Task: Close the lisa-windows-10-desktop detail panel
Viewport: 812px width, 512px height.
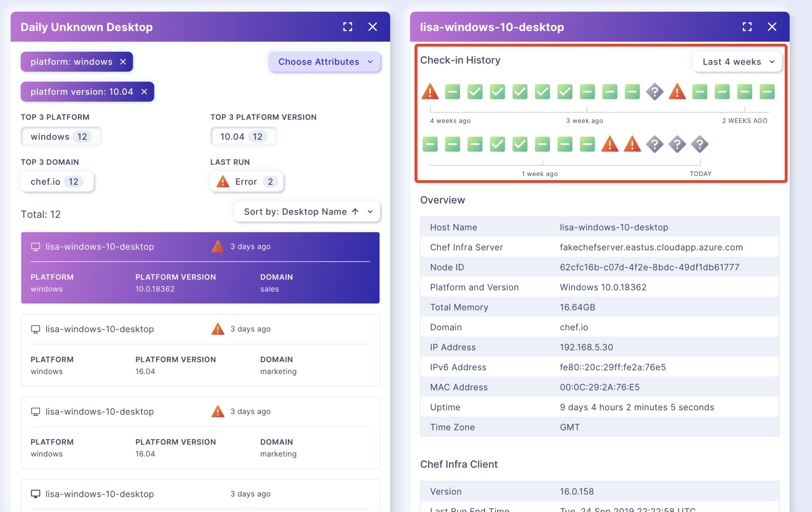Action: (772, 27)
